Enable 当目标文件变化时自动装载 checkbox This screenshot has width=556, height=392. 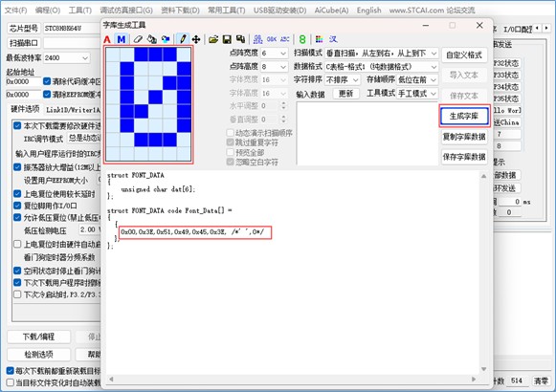tap(11, 382)
